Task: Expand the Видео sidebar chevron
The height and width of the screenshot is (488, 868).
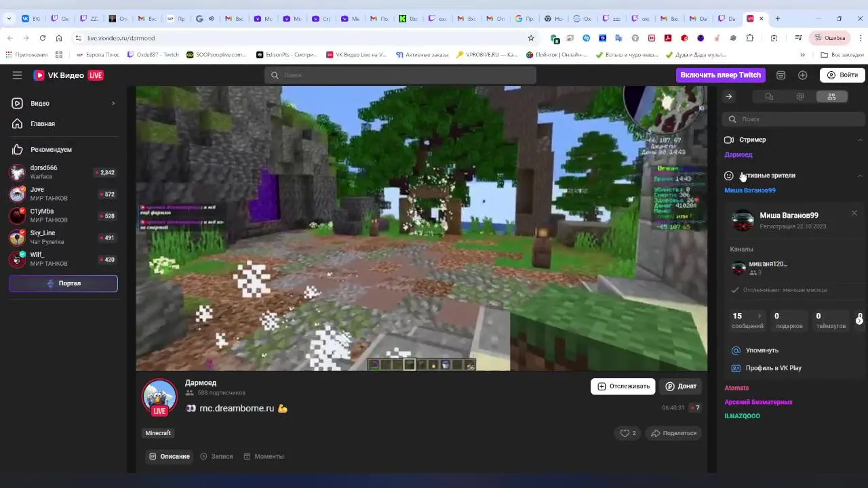Action: click(x=113, y=103)
